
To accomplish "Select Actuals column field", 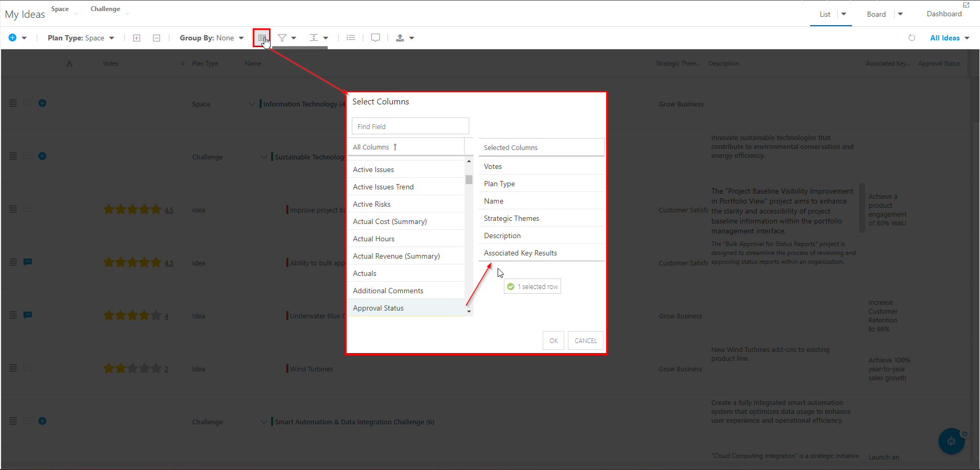I will (406, 273).
